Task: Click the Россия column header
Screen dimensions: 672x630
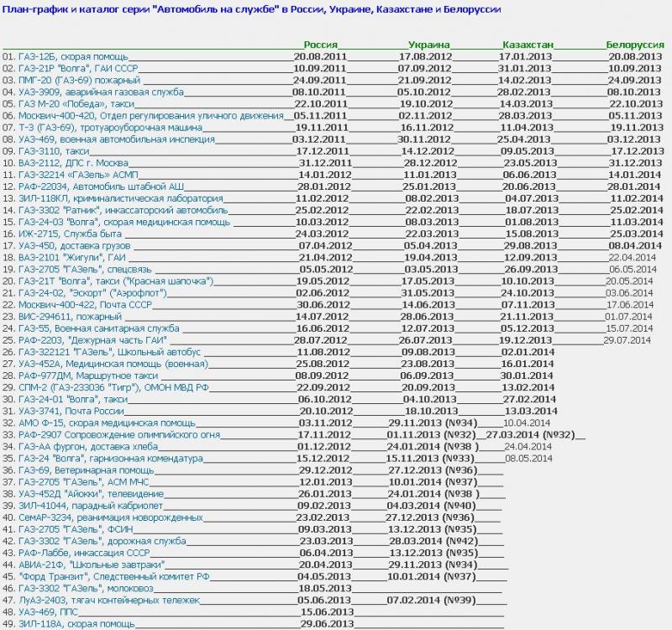Action: click(x=321, y=45)
